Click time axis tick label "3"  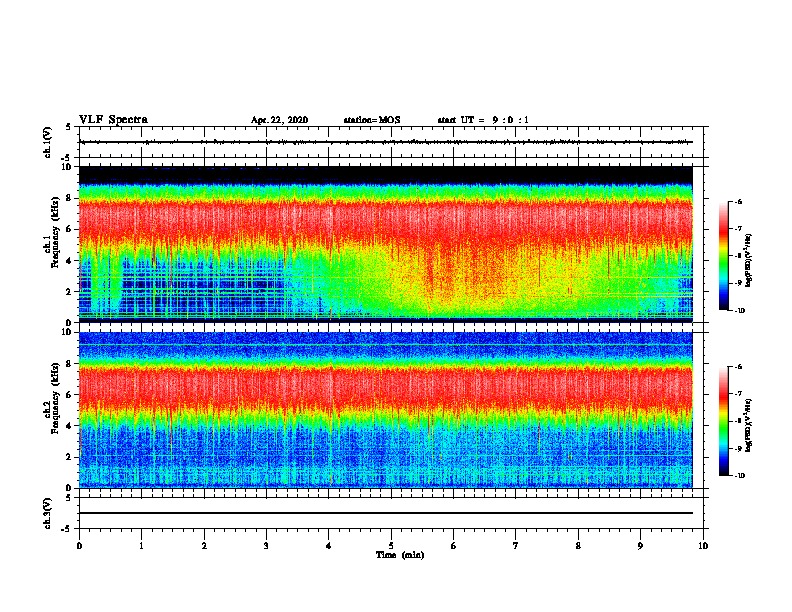pos(266,546)
